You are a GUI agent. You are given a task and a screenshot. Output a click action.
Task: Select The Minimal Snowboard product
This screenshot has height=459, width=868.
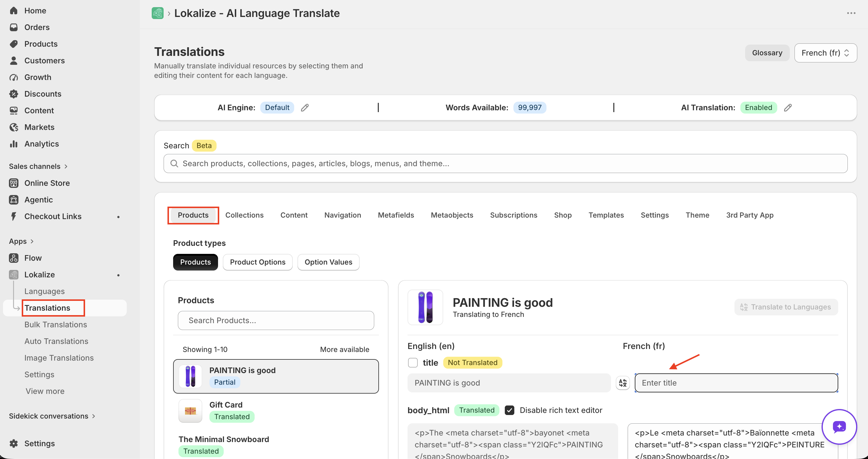coord(276,445)
